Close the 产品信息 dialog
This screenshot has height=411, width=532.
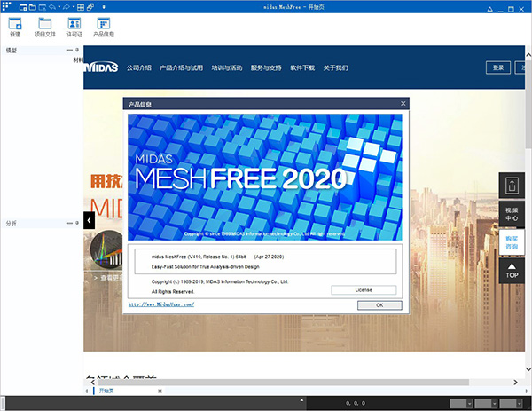click(x=403, y=104)
